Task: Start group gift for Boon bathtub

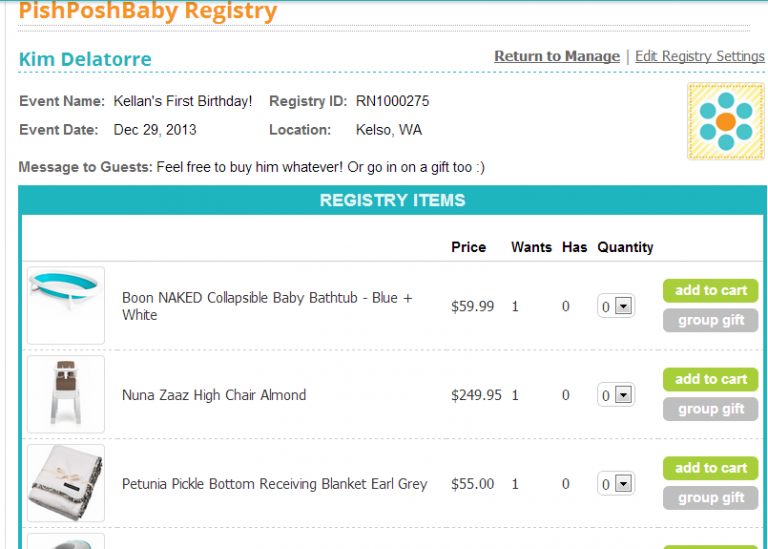Action: pyautogui.click(x=710, y=320)
